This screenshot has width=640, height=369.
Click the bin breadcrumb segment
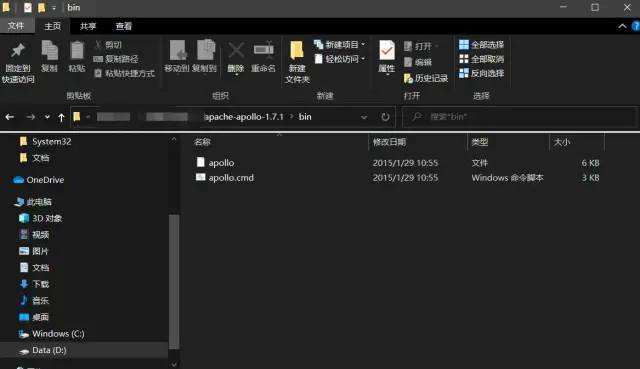tap(305, 117)
